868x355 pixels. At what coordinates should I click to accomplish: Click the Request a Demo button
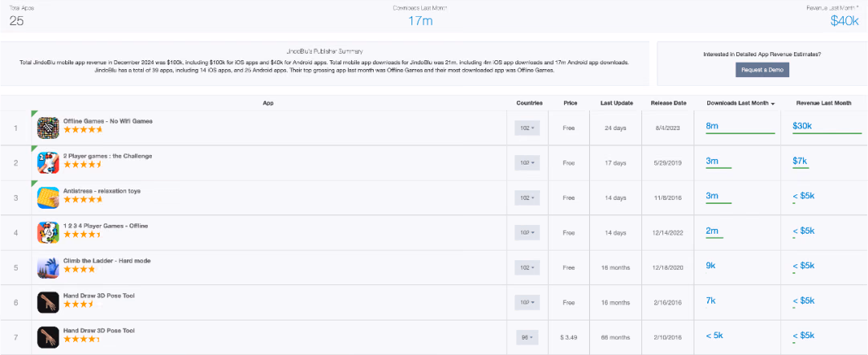pos(762,70)
